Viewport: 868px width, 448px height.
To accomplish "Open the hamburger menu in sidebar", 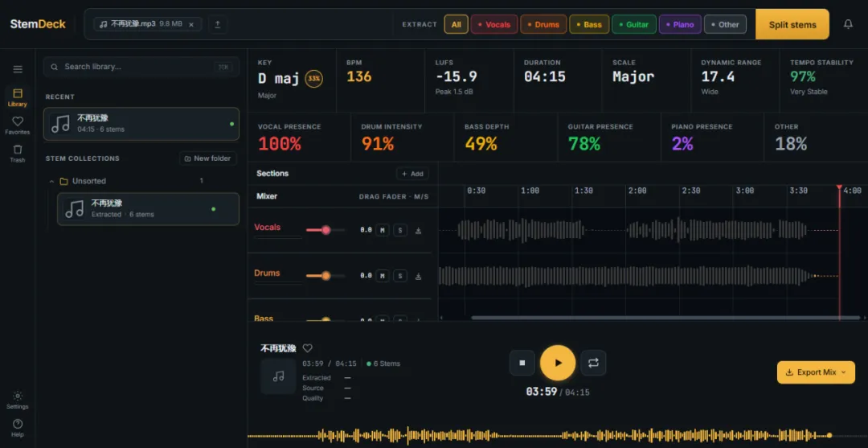I will tap(18, 69).
